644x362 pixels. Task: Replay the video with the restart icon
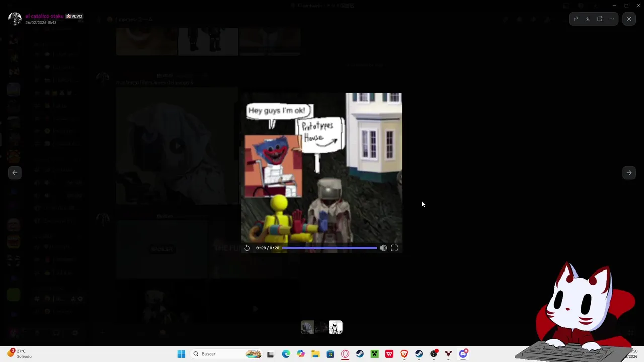tap(247, 248)
